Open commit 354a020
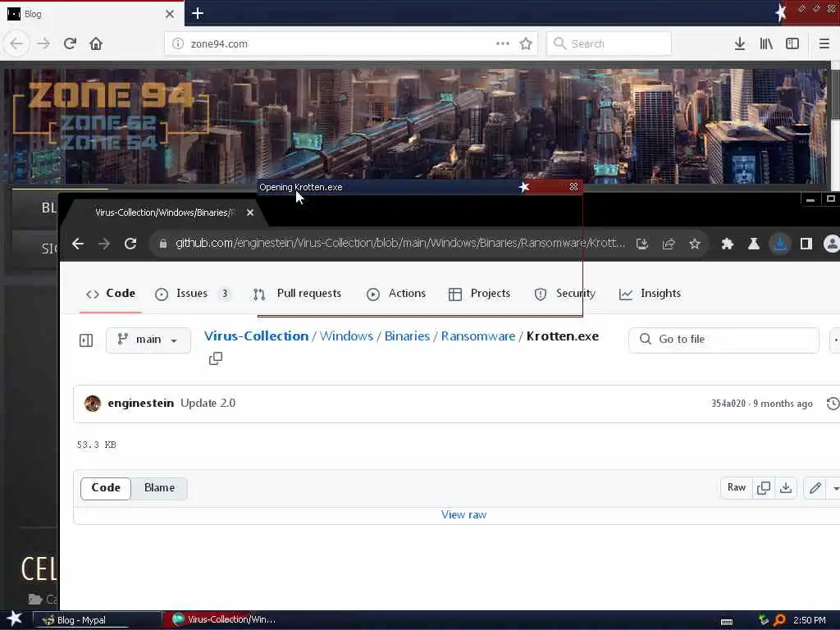Image resolution: width=840 pixels, height=630 pixels. pyautogui.click(x=728, y=404)
